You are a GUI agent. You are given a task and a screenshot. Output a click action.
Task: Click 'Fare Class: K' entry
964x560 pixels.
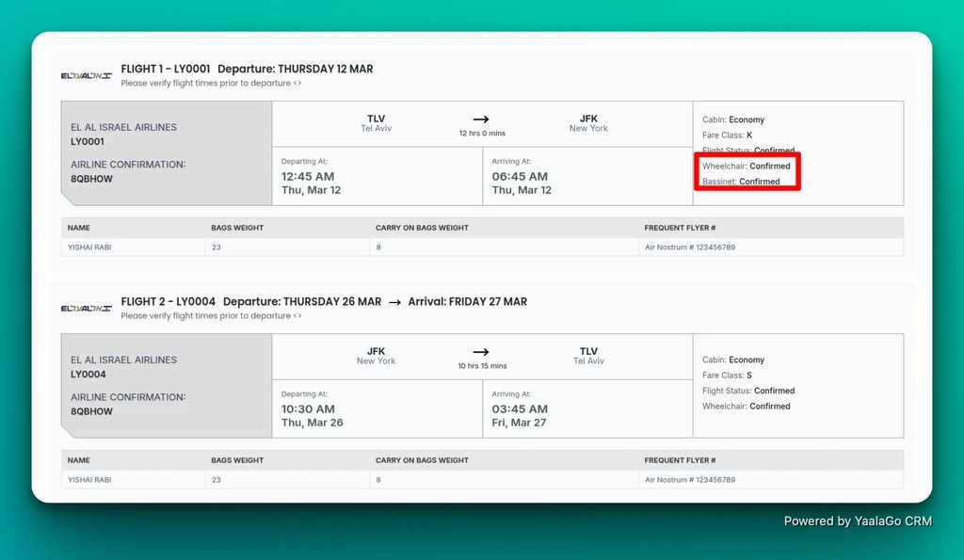pos(728,136)
